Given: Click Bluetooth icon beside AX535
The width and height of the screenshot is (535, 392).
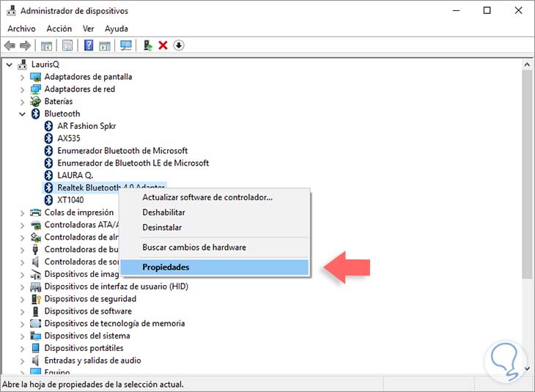Looking at the screenshot, I should pyautogui.click(x=49, y=138).
